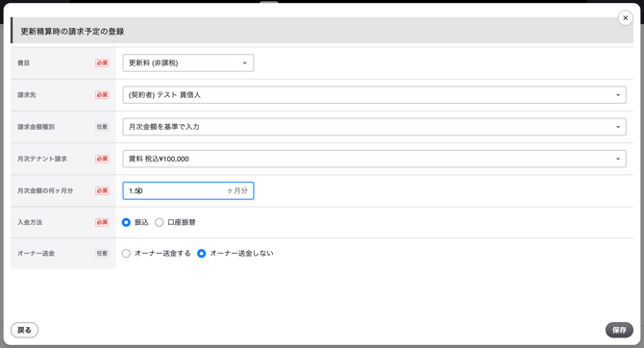This screenshot has height=348, width=644.
Task: Expand the 請求金額種別 dropdown
Action: click(x=374, y=127)
